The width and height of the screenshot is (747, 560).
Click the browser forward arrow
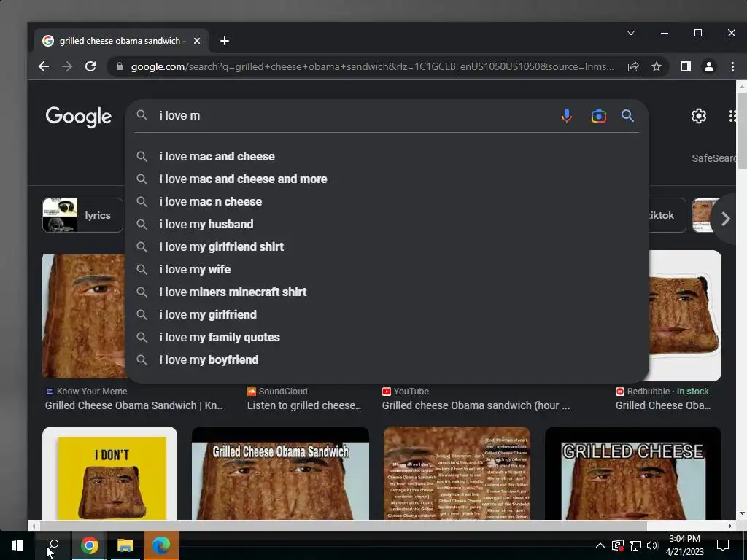tap(67, 66)
